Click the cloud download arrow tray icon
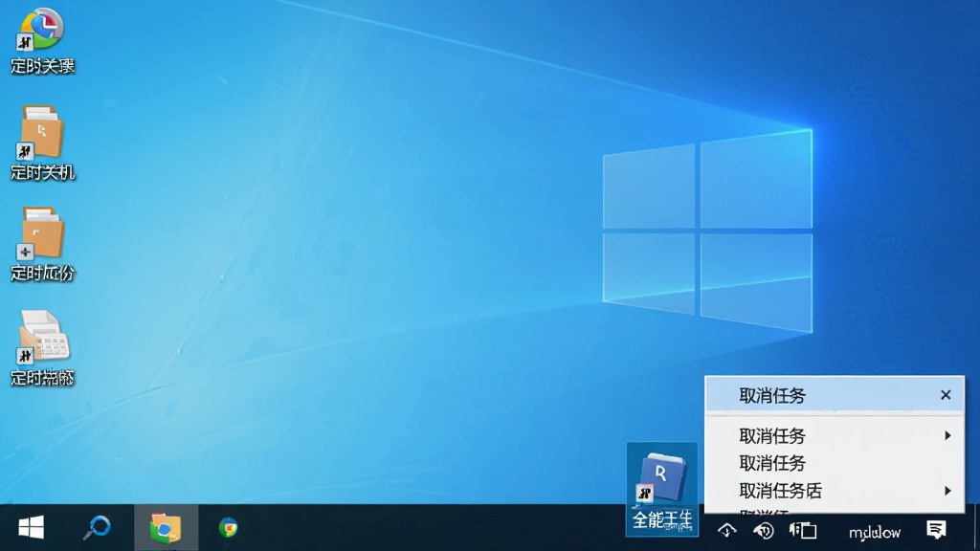 pos(727,531)
